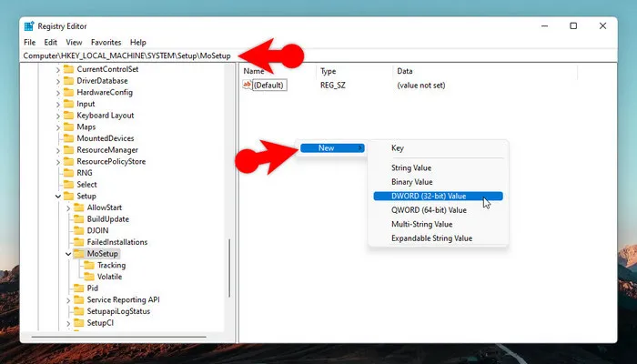Screen dimensions: 637x364
Task: Choose Key from the New submenu
Action: click(x=398, y=147)
